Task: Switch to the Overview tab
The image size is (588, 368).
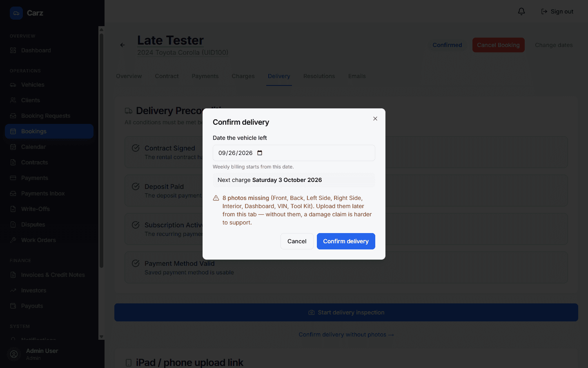Action: (129, 76)
